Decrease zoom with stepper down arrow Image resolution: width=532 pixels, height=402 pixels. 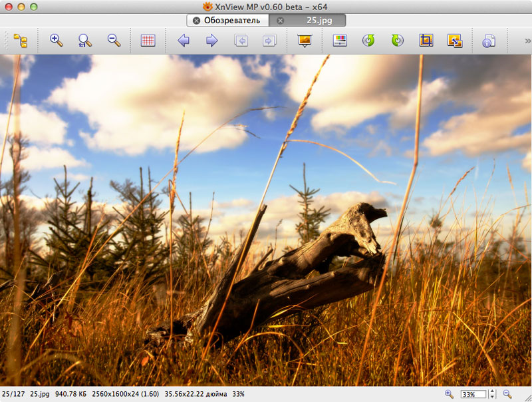492,397
